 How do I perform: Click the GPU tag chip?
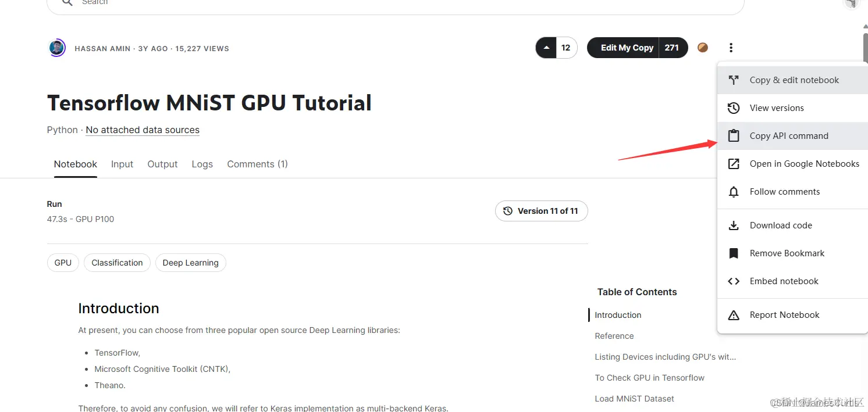click(x=63, y=263)
